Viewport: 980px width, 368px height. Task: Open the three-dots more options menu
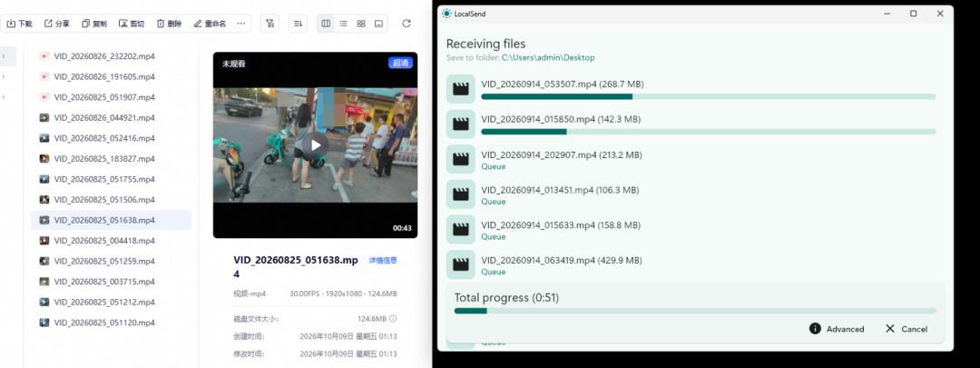(241, 24)
